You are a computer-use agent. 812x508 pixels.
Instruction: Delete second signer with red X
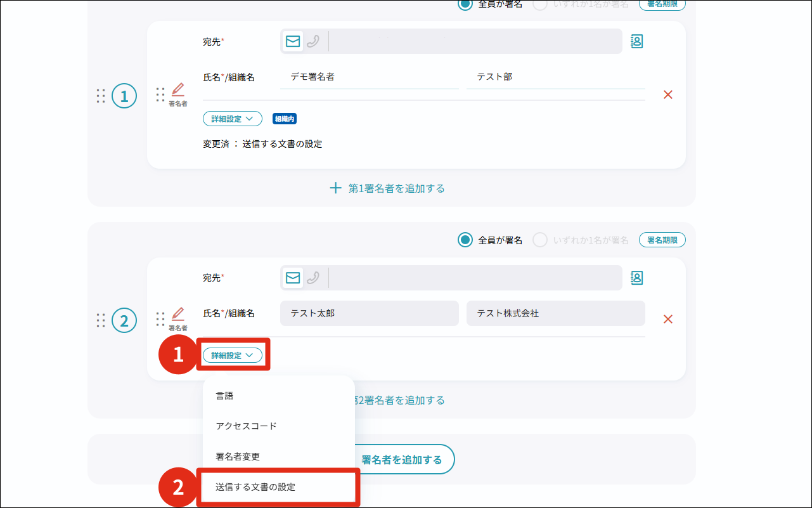click(x=667, y=319)
